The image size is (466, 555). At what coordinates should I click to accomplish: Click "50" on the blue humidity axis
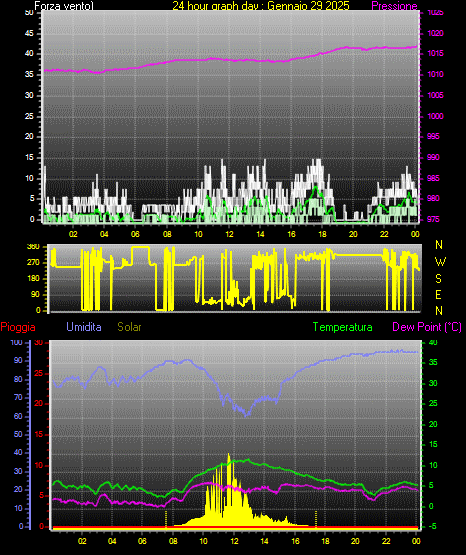(18, 434)
